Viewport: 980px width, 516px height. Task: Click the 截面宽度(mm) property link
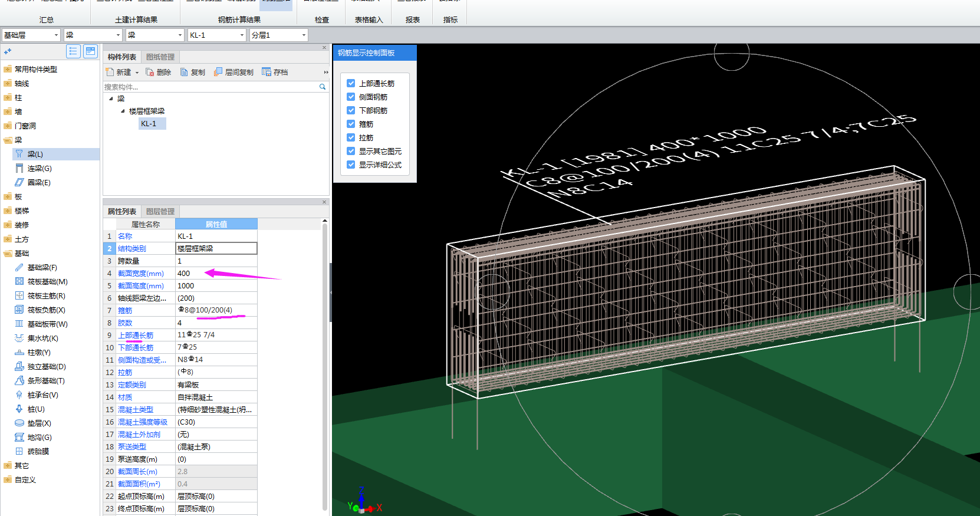click(x=141, y=274)
